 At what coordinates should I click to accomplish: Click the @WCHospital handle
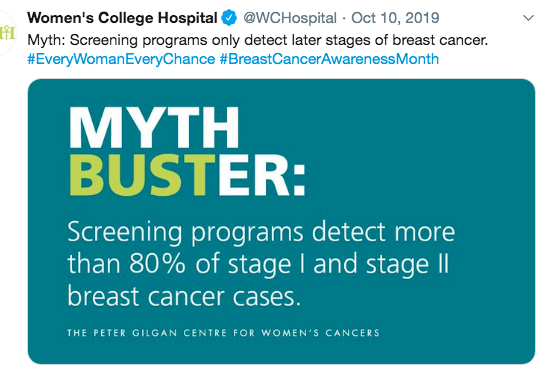(290, 18)
